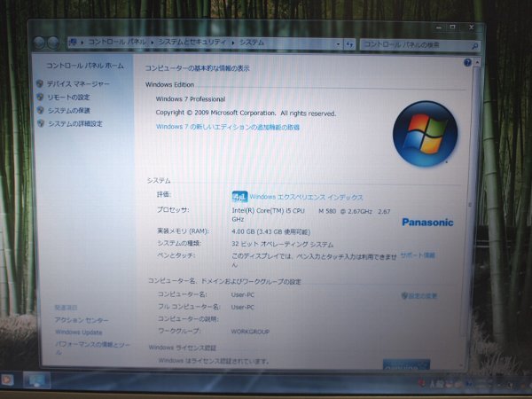Open アクション センター link
Screen dimensions: 532x399
tap(82, 320)
